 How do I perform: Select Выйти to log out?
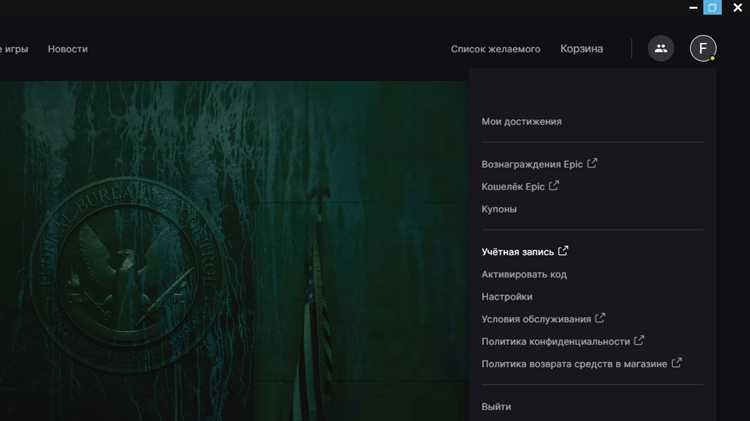pos(496,407)
